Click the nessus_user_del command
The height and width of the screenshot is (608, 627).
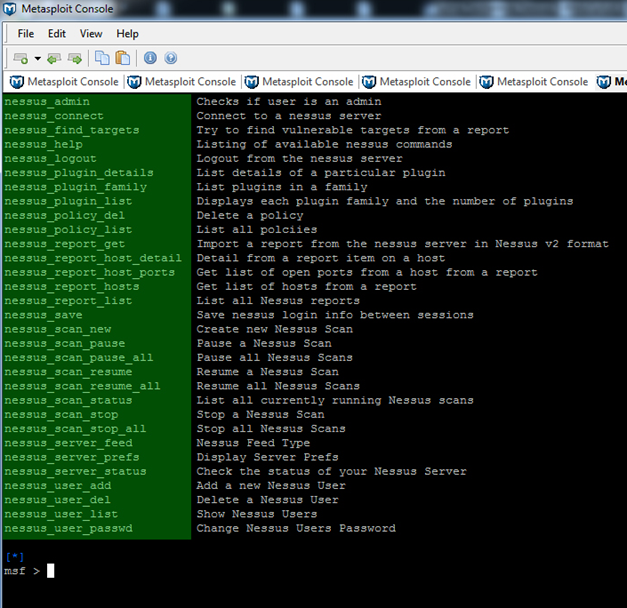click(x=58, y=500)
